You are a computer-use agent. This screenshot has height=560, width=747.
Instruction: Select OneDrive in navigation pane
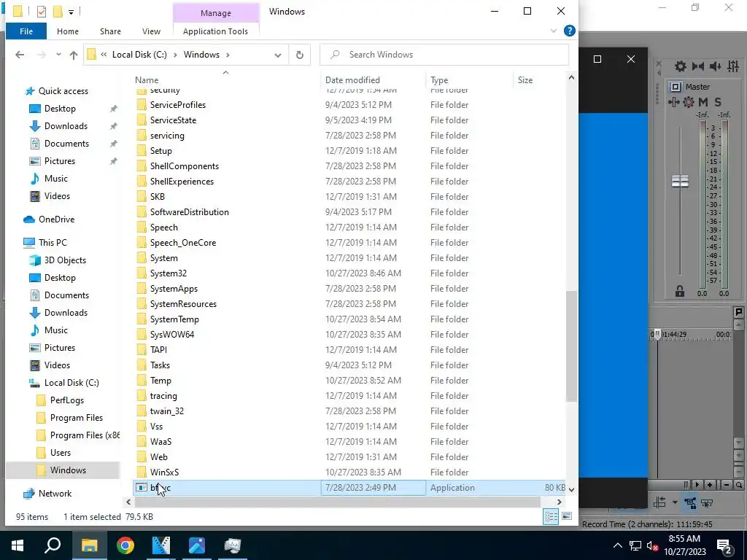[56, 219]
